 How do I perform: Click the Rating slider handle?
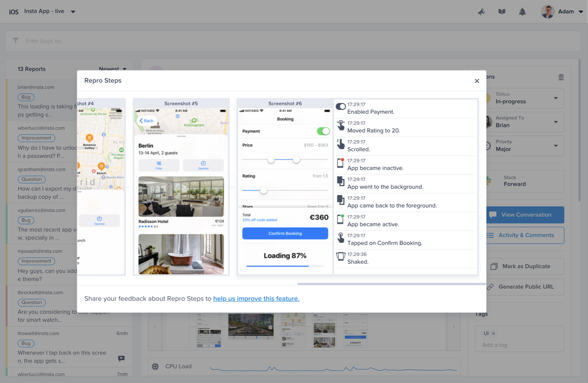click(263, 190)
